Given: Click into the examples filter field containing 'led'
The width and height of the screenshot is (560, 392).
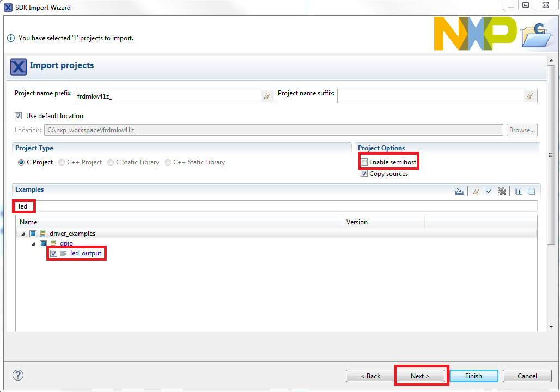Looking at the screenshot, I should tap(272, 206).
